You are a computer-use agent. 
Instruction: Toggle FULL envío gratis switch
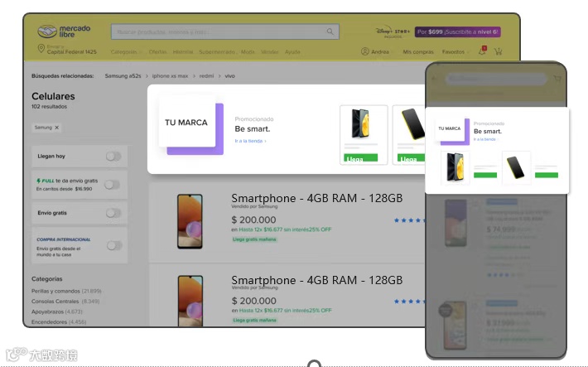112,185
